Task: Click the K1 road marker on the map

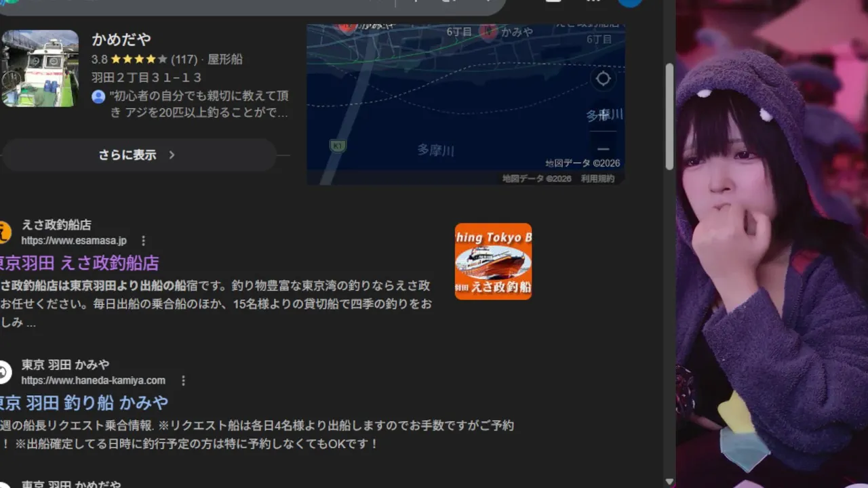Action: [x=337, y=146]
